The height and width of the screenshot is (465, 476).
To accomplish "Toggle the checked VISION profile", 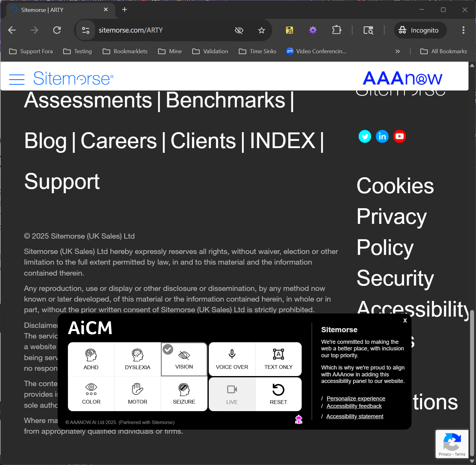I will (x=184, y=359).
